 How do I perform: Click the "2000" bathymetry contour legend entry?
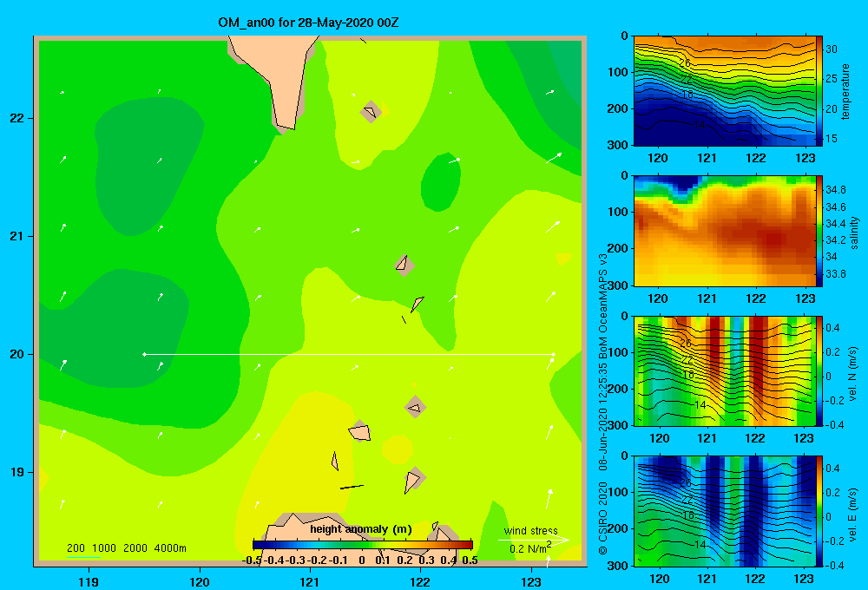click(x=135, y=548)
